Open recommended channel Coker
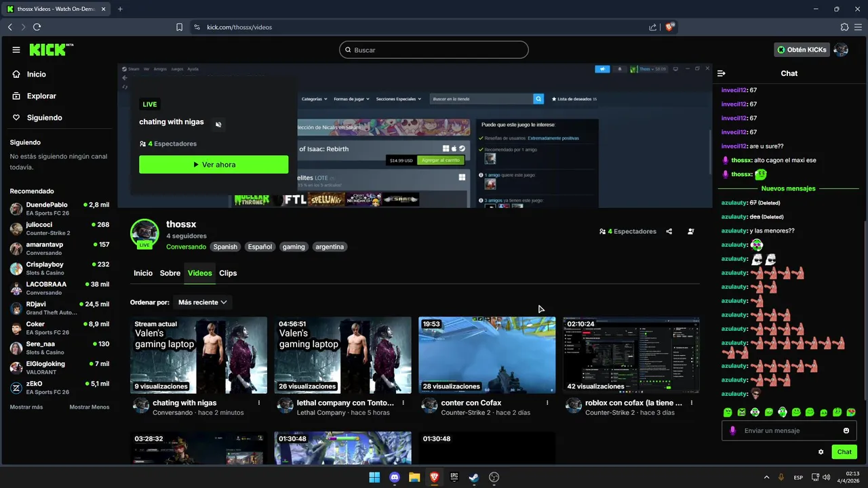 coord(60,328)
